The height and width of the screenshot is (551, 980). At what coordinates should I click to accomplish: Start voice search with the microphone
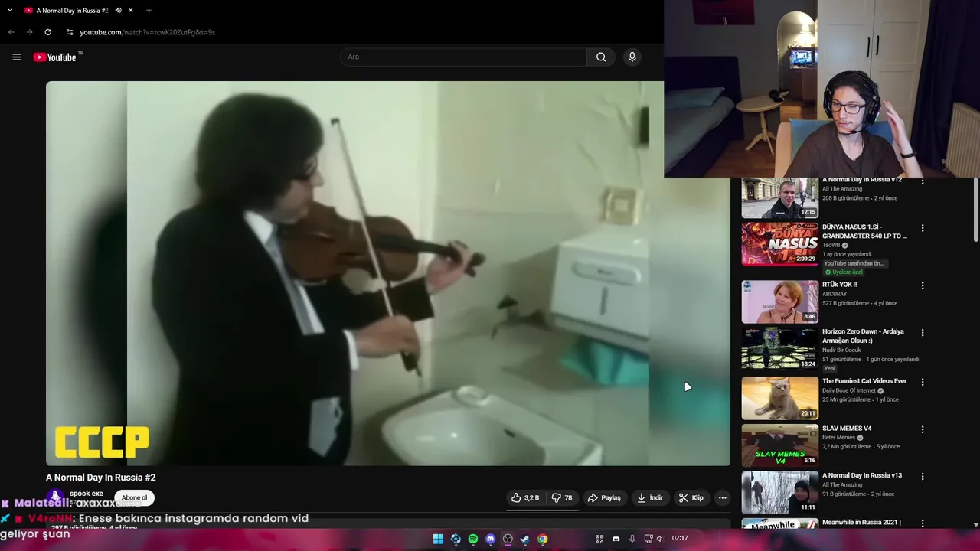coord(632,57)
